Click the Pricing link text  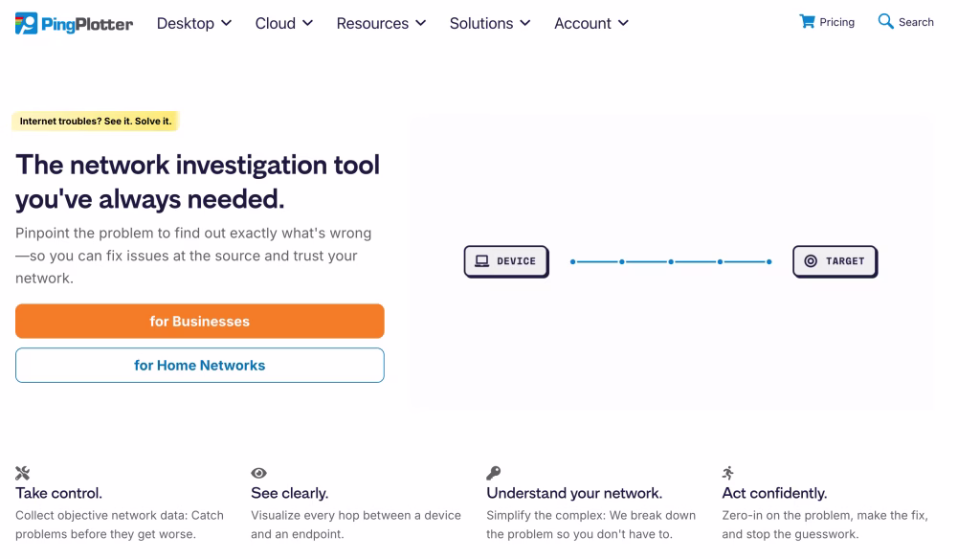[x=837, y=22]
